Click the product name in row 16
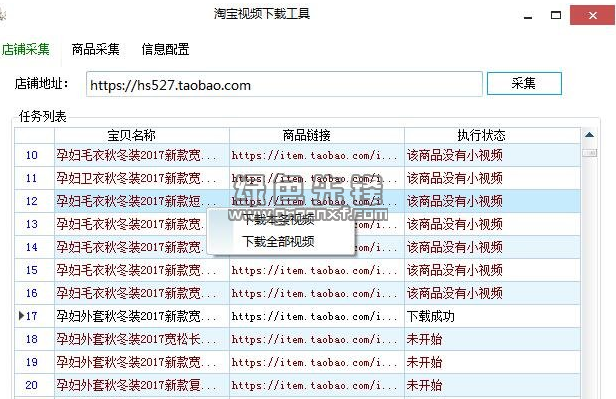Viewport: 616px width, 399px height. click(x=136, y=293)
